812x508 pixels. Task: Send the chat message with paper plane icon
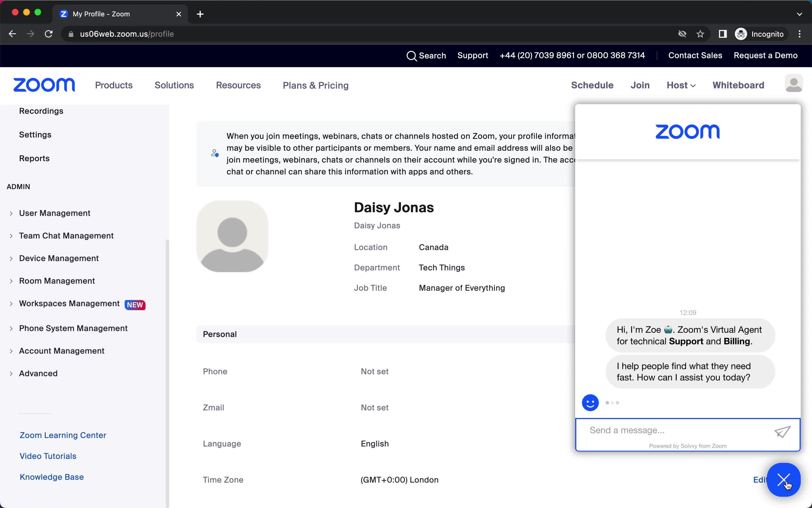click(782, 432)
